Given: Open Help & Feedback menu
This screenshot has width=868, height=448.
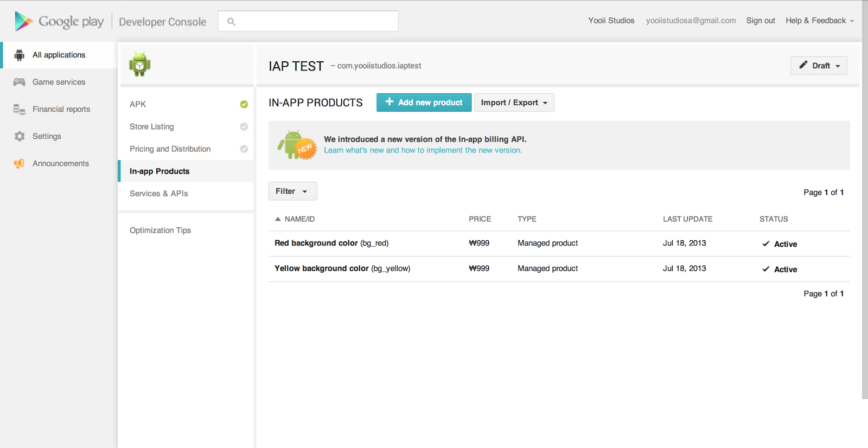Looking at the screenshot, I should (820, 21).
